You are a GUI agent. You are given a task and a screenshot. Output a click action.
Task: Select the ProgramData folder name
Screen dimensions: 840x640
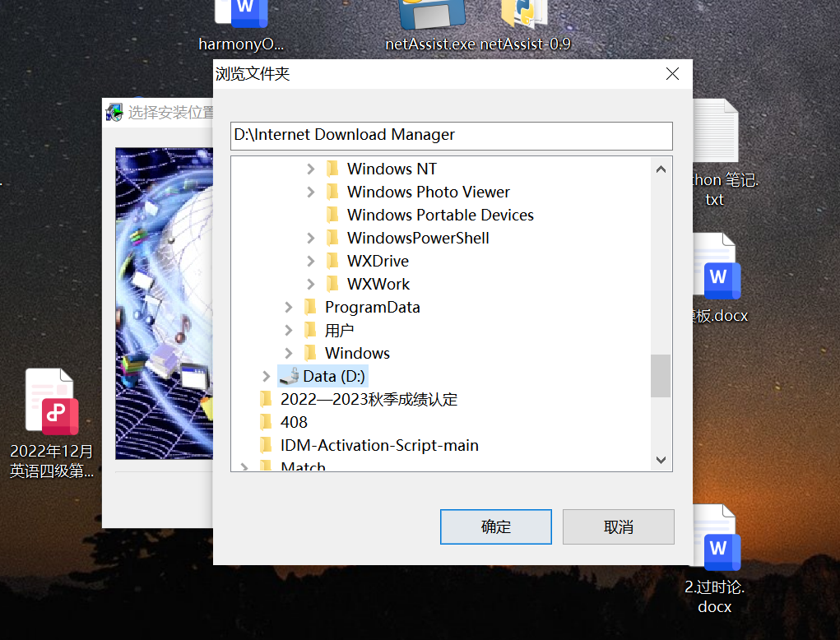pyautogui.click(x=373, y=308)
